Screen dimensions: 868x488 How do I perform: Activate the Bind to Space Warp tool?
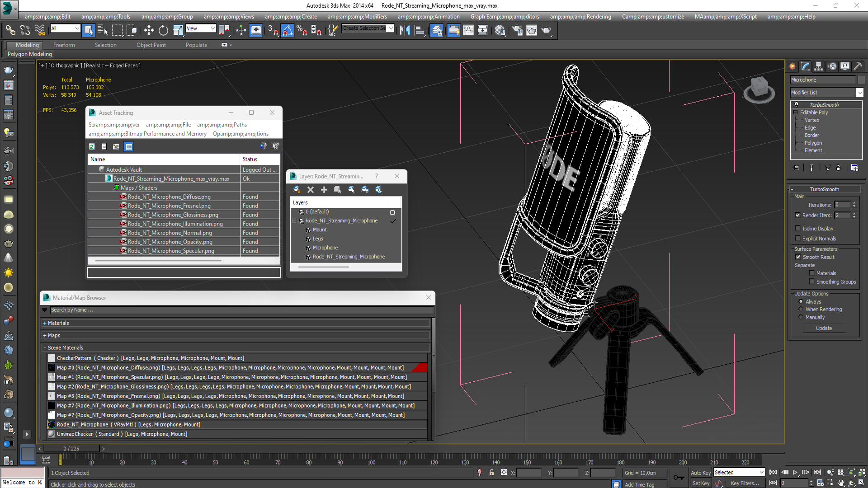tap(40, 30)
